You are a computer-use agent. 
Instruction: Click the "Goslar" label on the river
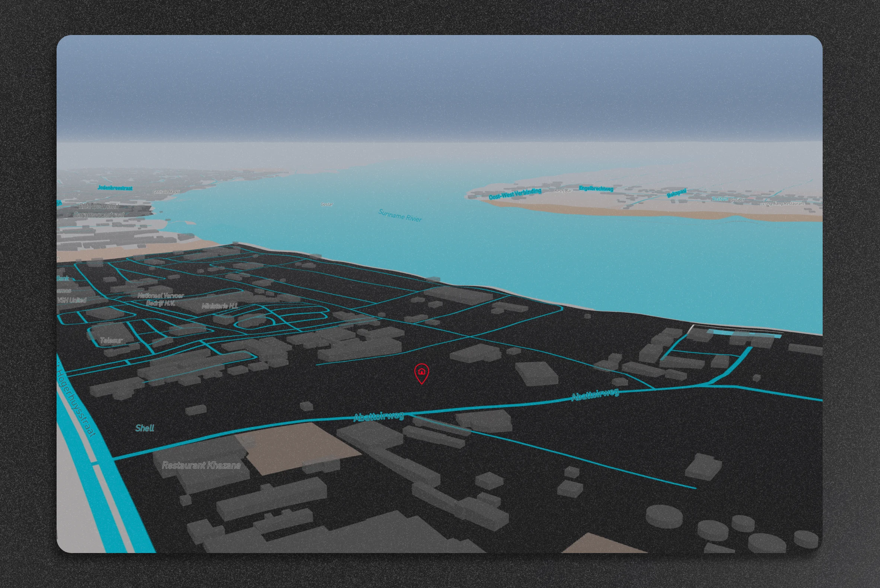click(327, 204)
